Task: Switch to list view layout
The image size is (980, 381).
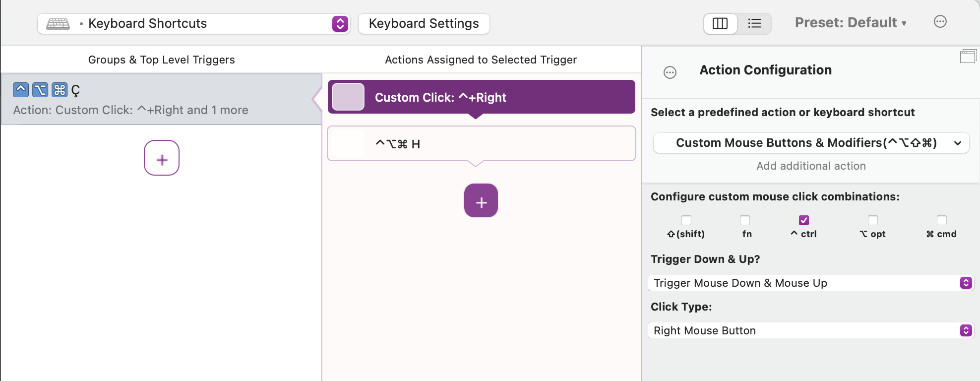Action: coord(754,23)
